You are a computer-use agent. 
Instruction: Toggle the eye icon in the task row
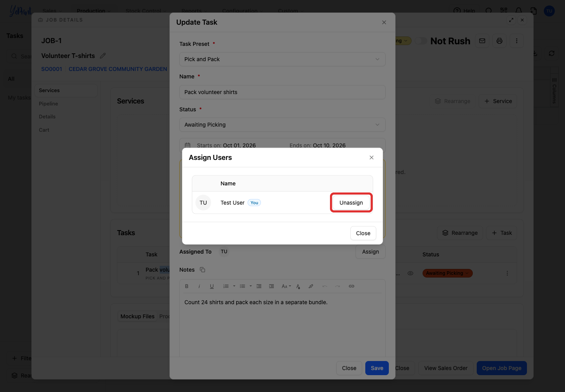[x=410, y=273]
